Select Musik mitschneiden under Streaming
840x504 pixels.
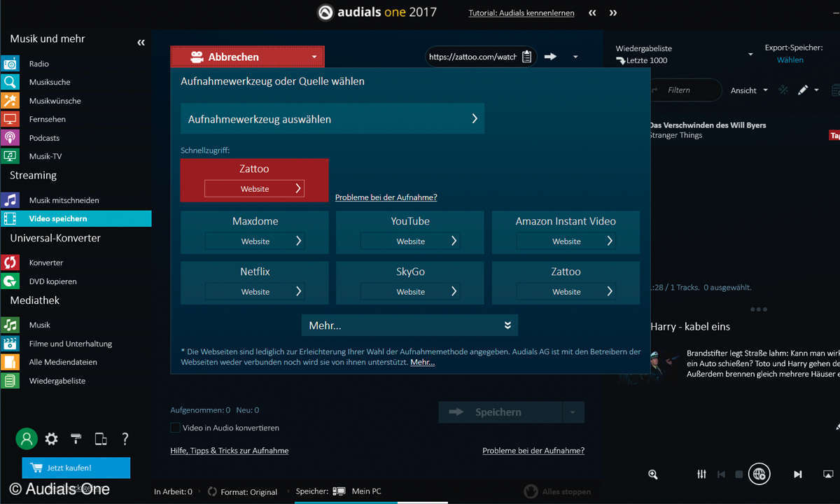[64, 200]
